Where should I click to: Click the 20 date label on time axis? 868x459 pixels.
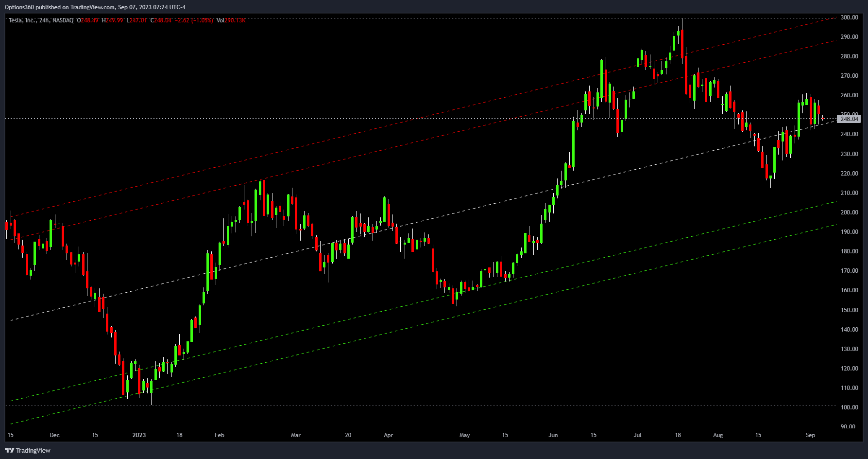(348, 435)
